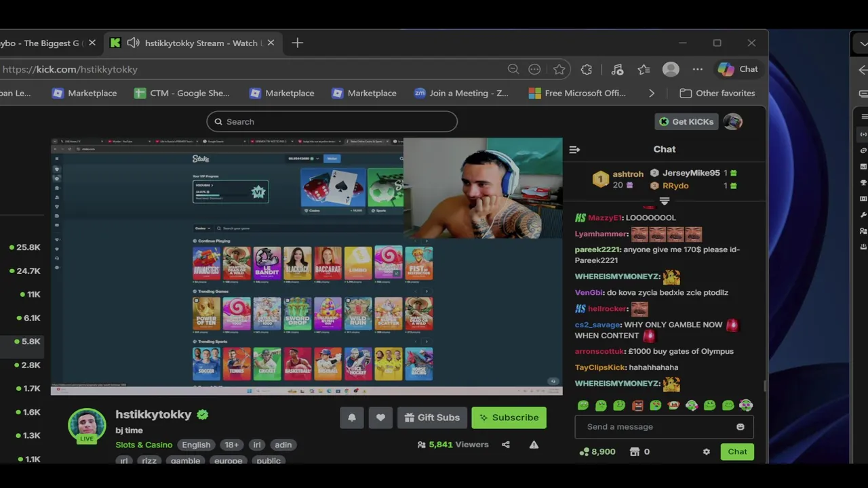
Task: Add this page to favorites star
Action: click(559, 69)
